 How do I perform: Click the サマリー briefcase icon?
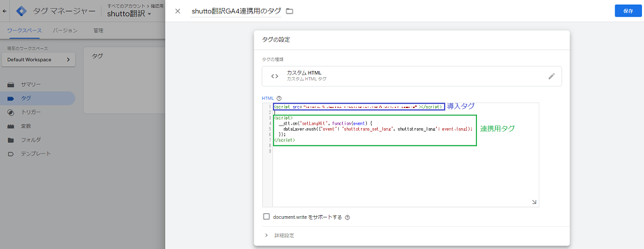pyautogui.click(x=11, y=85)
